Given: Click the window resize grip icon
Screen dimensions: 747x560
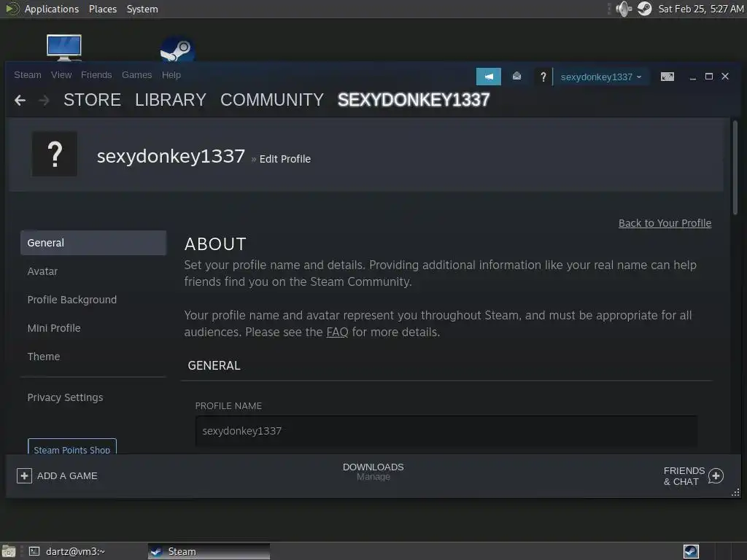Looking at the screenshot, I should tap(735, 492).
